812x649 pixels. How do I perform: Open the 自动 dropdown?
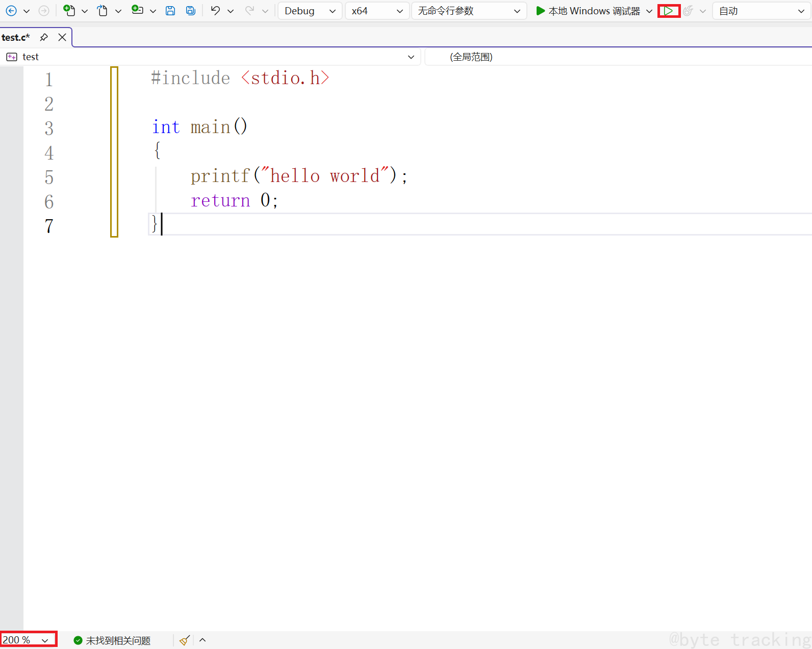pos(761,11)
